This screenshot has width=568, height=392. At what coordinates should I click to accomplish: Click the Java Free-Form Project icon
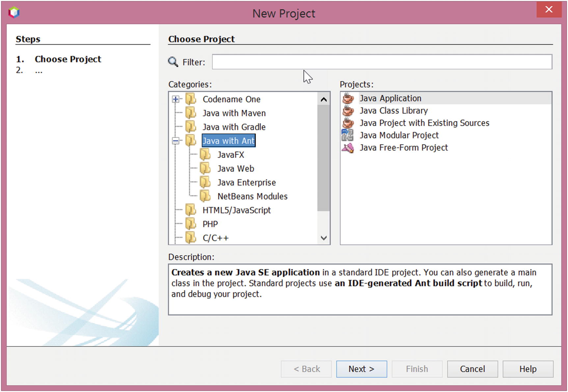[348, 147]
